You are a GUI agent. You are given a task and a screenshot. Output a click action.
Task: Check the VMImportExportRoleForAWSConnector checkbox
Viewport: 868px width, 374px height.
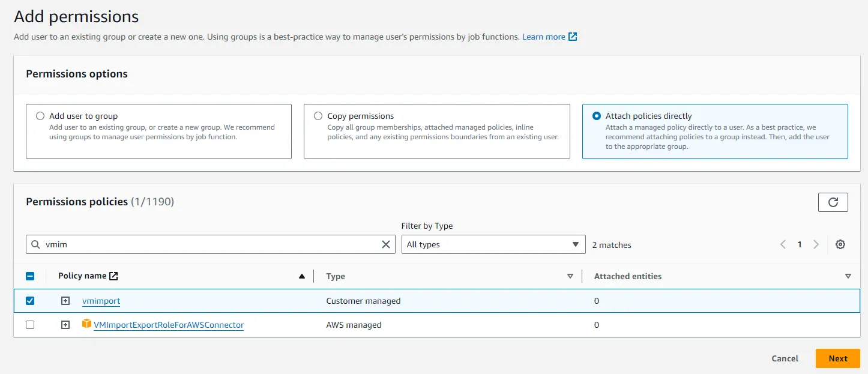point(30,325)
